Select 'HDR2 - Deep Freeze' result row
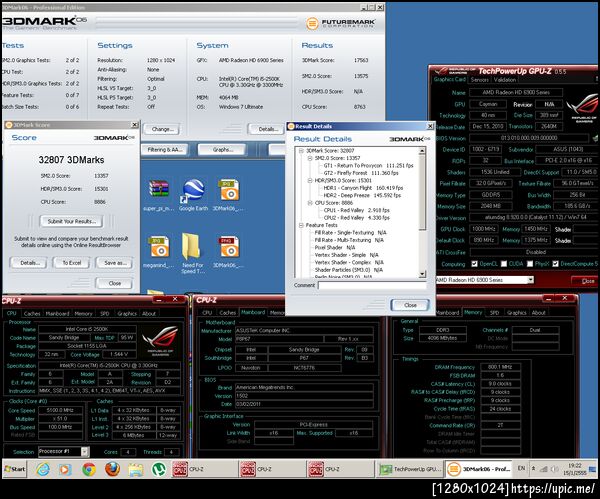This screenshot has height=499, width=600. 362,196
